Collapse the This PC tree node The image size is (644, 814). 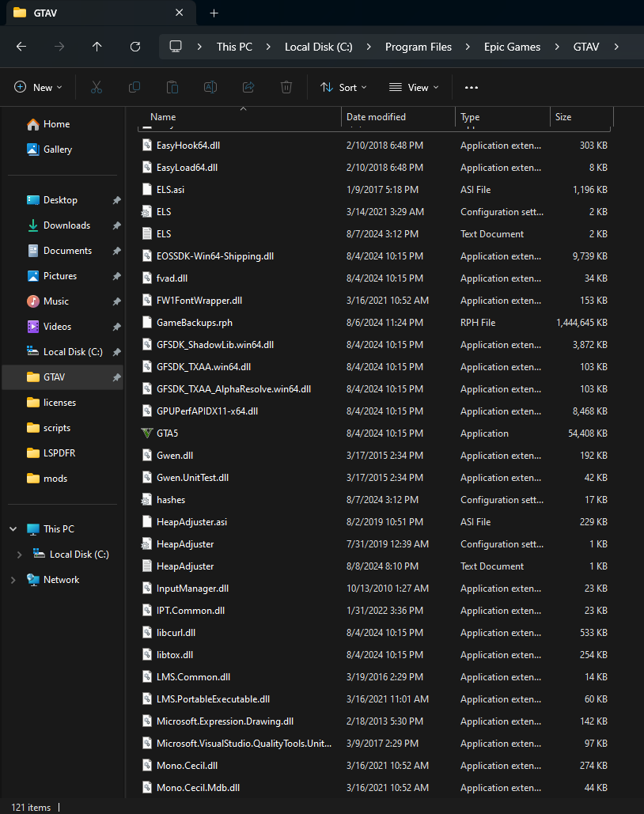(x=13, y=529)
